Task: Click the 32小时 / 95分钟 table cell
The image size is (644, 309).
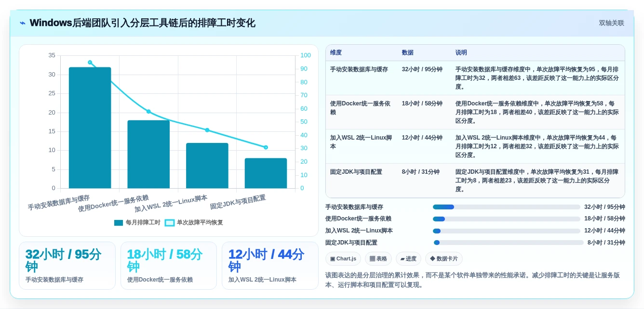Action: (424, 78)
